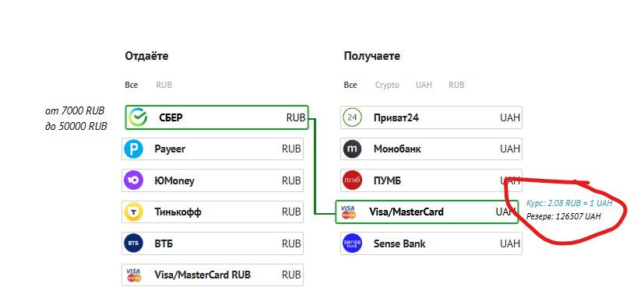Click the black Монобанк m logo

tap(353, 149)
